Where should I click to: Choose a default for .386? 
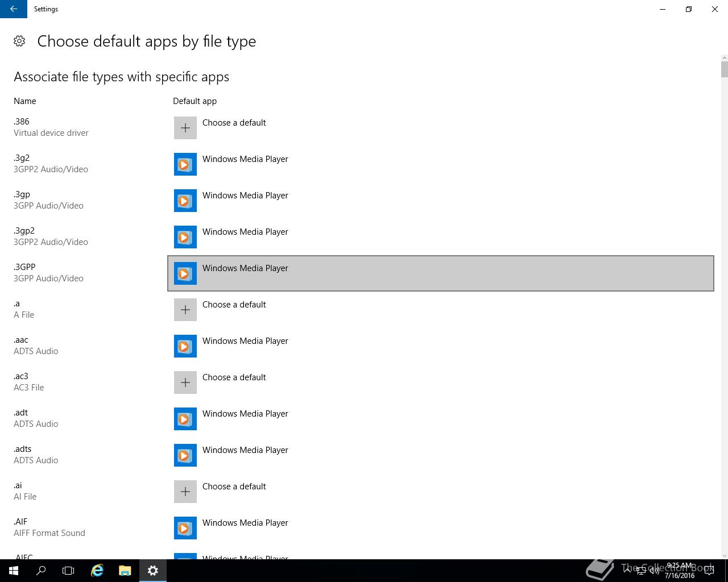(x=234, y=123)
